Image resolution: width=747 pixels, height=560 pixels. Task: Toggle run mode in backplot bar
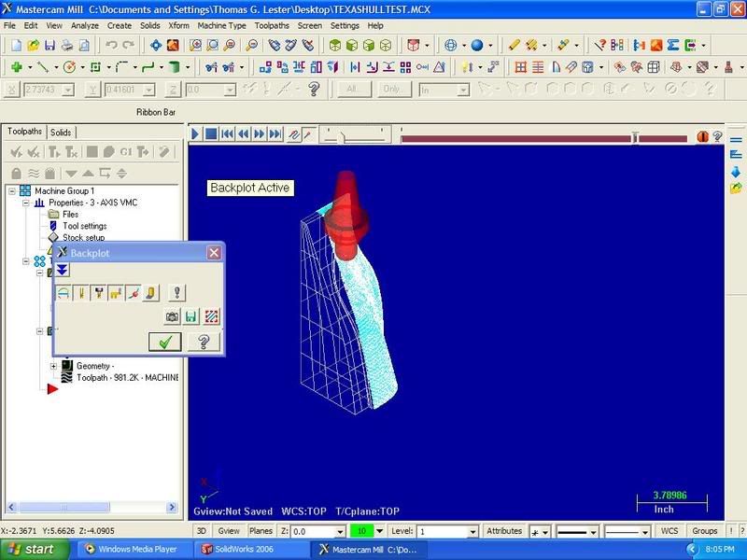308,134
